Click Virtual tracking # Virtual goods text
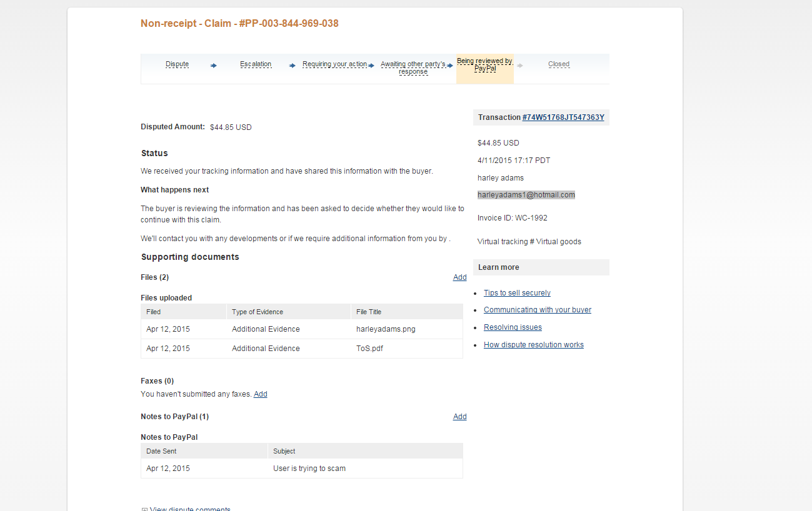 pos(529,242)
